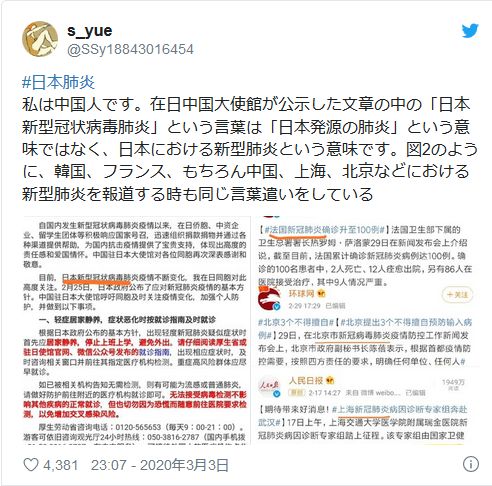Open the #日本肺炎 hashtag
Screen dimensions: 492x486
[58, 82]
